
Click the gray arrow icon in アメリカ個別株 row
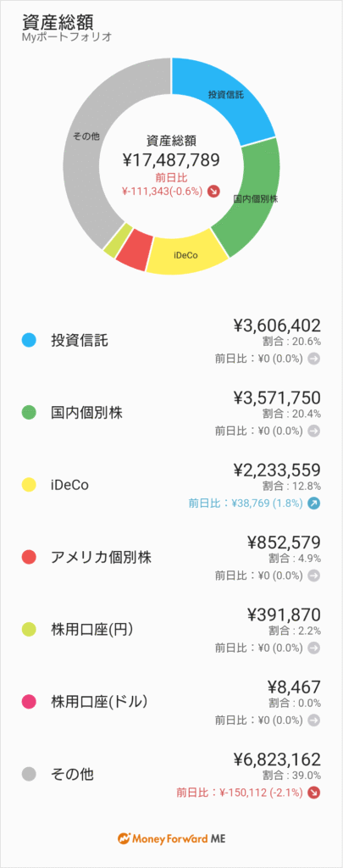pyautogui.click(x=313, y=576)
